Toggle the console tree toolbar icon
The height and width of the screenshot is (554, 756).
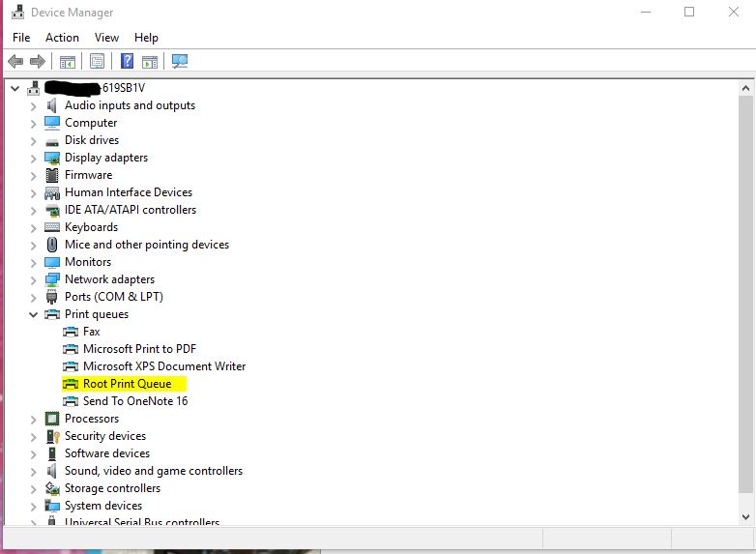coord(68,62)
